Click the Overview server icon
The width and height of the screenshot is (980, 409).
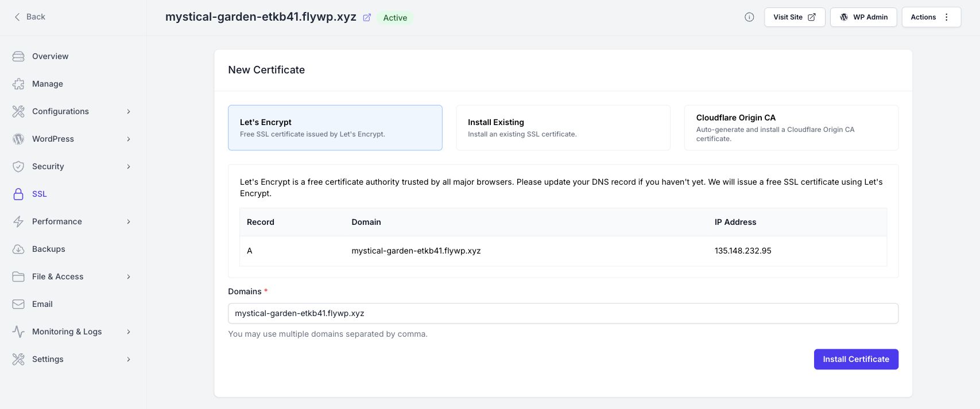(18, 56)
